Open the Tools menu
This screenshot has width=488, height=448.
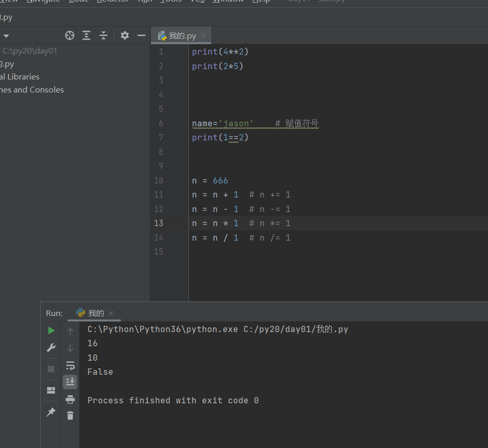pos(171,1)
